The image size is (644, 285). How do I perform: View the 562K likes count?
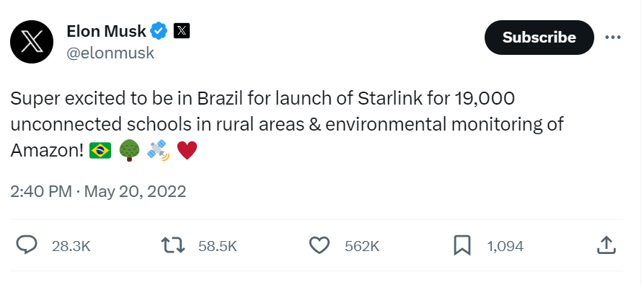(x=362, y=246)
